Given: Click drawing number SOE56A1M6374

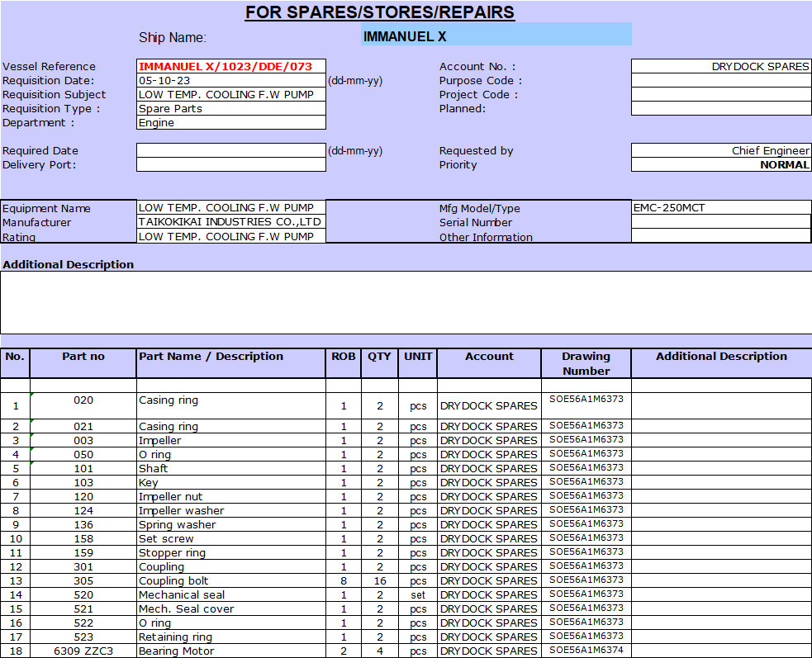Looking at the screenshot, I should tap(586, 650).
